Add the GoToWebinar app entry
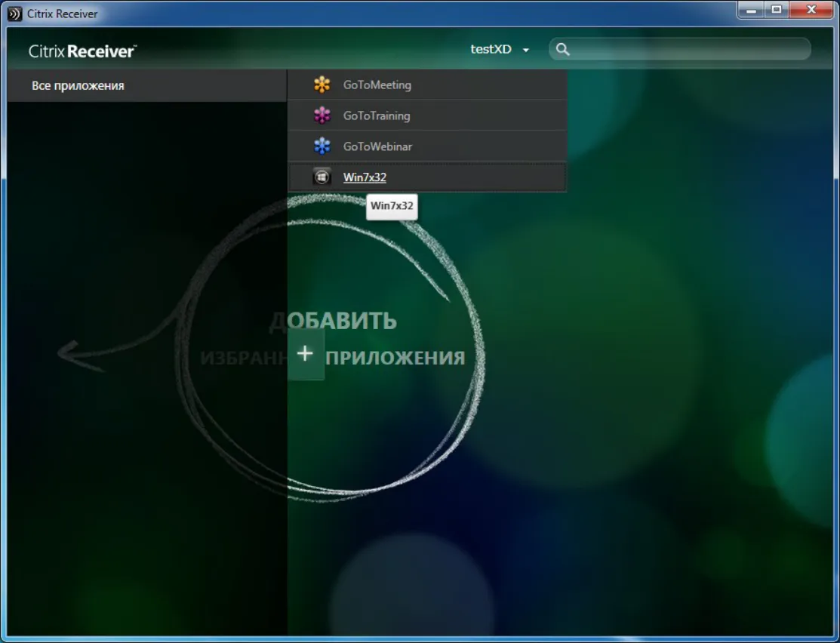Screen dimensions: 840x643 tap(427, 146)
